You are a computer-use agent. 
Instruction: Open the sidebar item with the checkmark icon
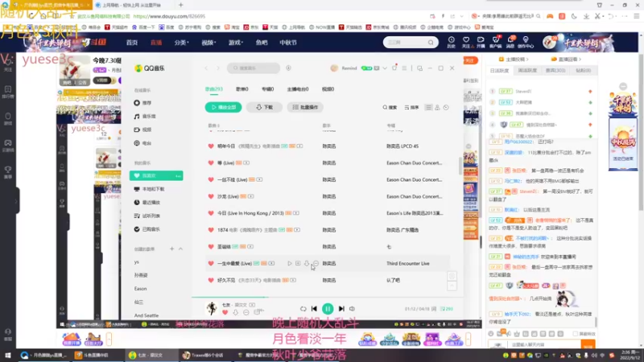147,229
